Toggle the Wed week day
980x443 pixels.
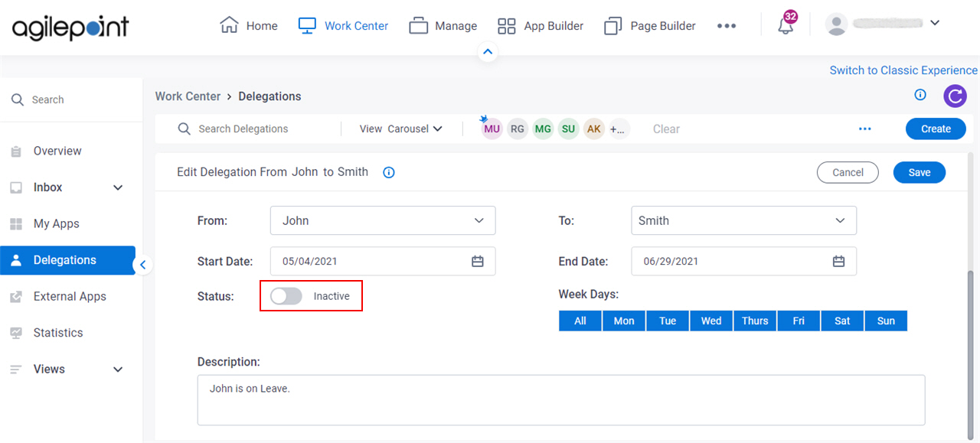(711, 321)
